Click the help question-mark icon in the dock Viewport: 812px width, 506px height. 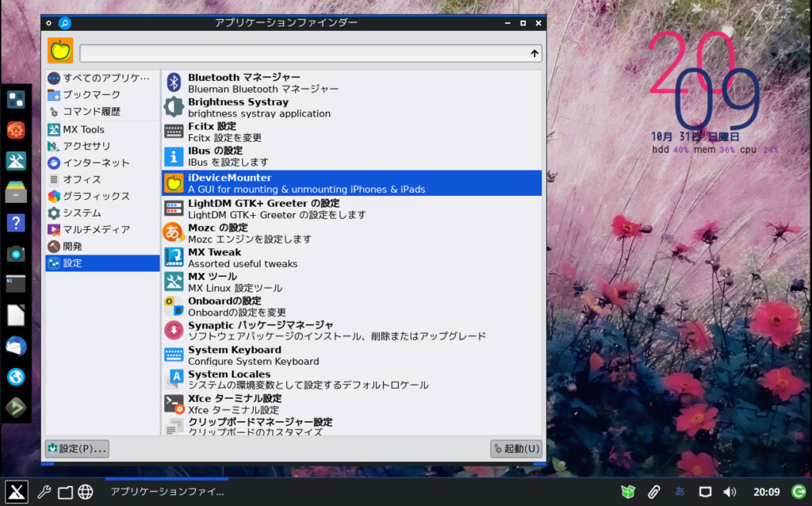pos(15,223)
